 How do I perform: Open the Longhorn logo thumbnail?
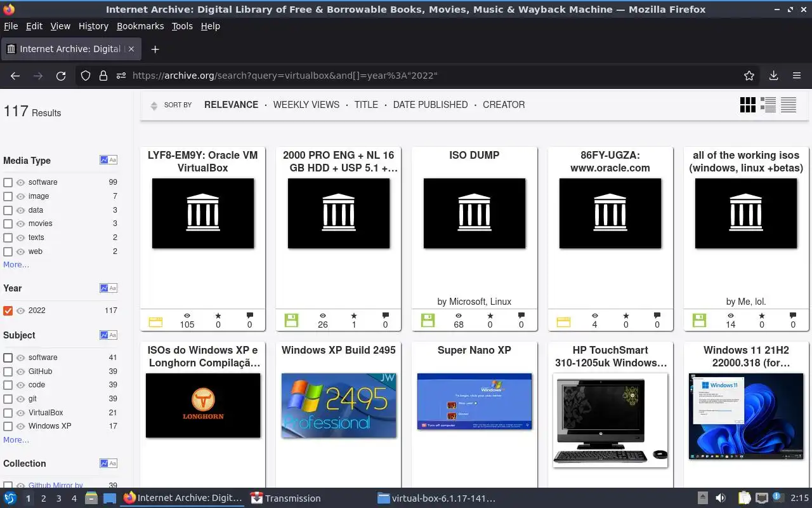pyautogui.click(x=203, y=406)
